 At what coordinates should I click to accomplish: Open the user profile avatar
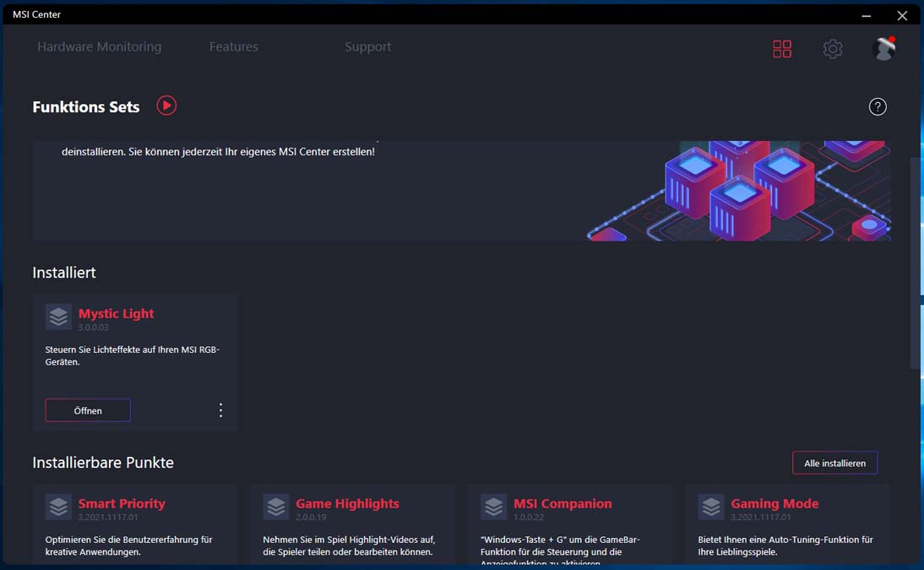884,48
